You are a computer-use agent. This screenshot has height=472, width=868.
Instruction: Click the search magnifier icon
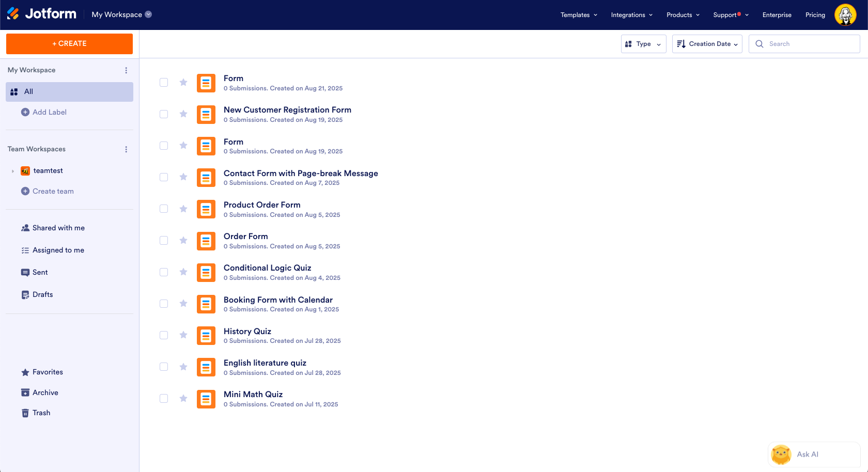coord(759,44)
